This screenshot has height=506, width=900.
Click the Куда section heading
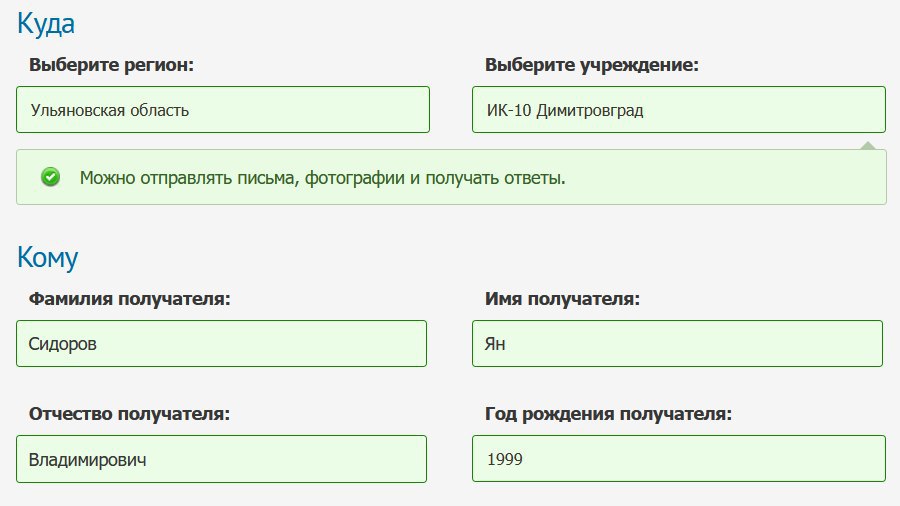(46, 24)
